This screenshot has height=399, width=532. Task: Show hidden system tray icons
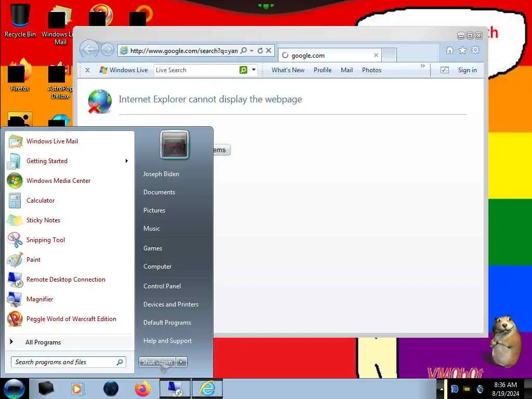[x=442, y=389]
